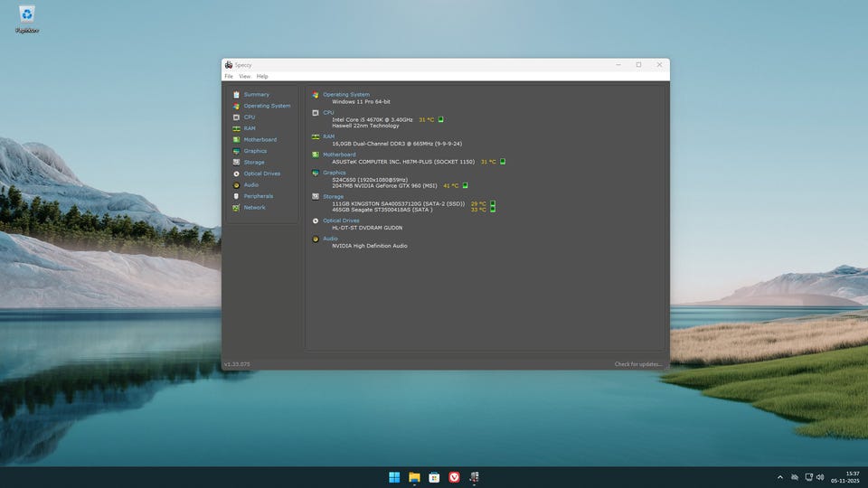Select the Graphics icon in the sidebar
The width and height of the screenshot is (868, 488).
point(236,151)
